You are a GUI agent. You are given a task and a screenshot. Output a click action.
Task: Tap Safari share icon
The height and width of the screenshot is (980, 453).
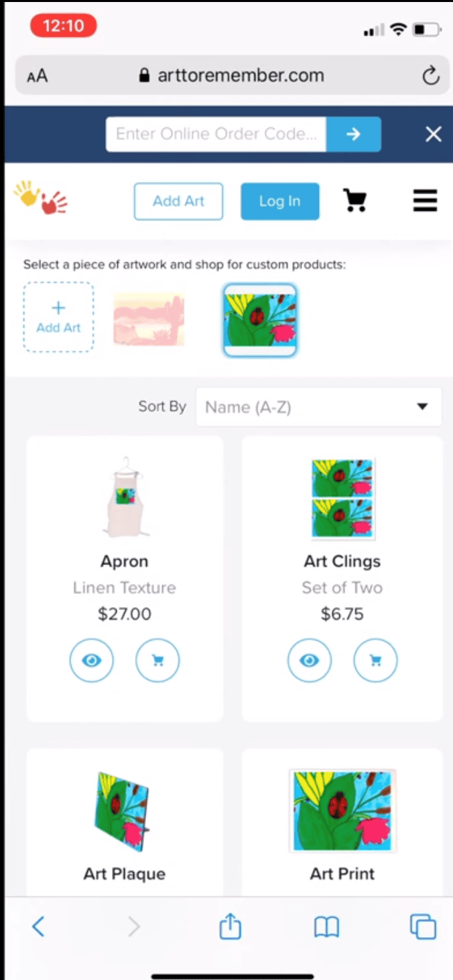(230, 927)
